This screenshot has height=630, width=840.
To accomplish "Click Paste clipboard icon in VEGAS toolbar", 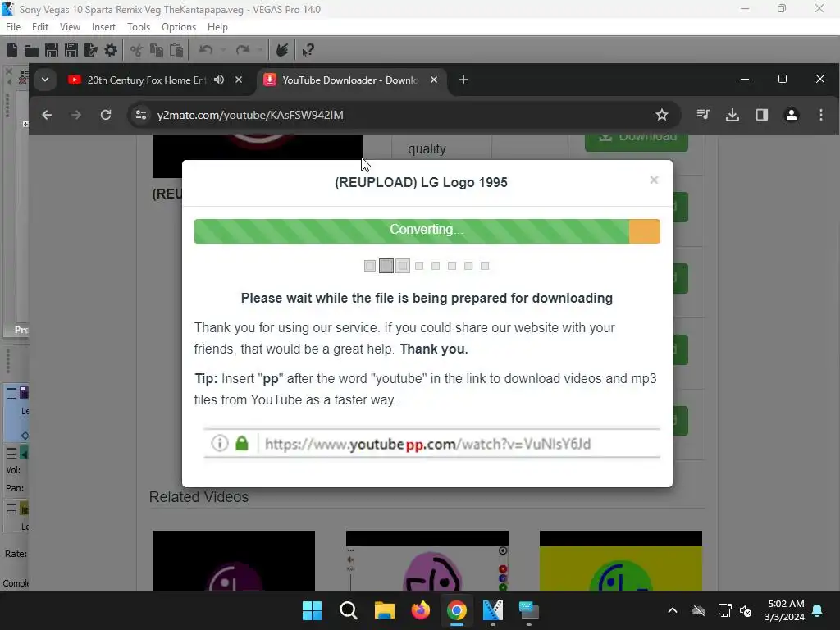I will (x=176, y=50).
